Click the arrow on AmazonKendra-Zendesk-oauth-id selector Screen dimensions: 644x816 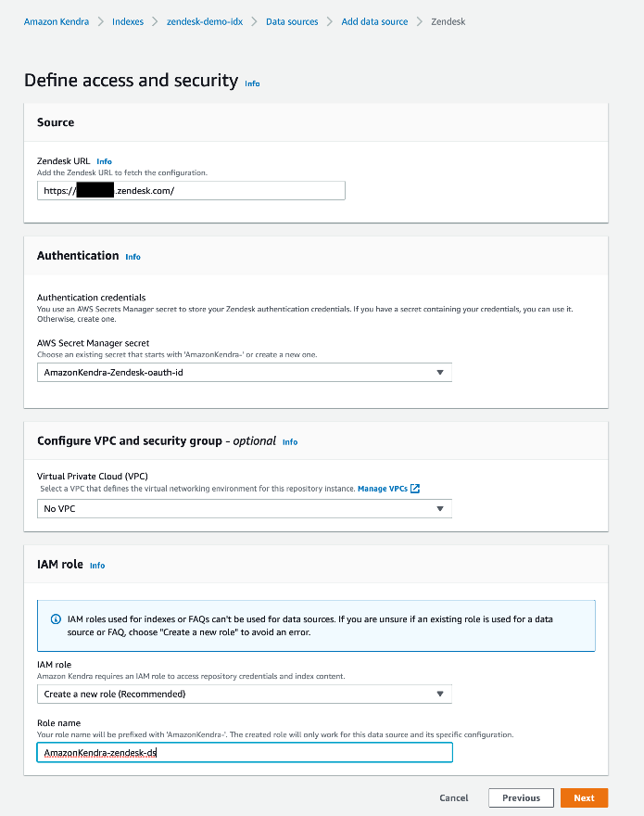point(440,372)
